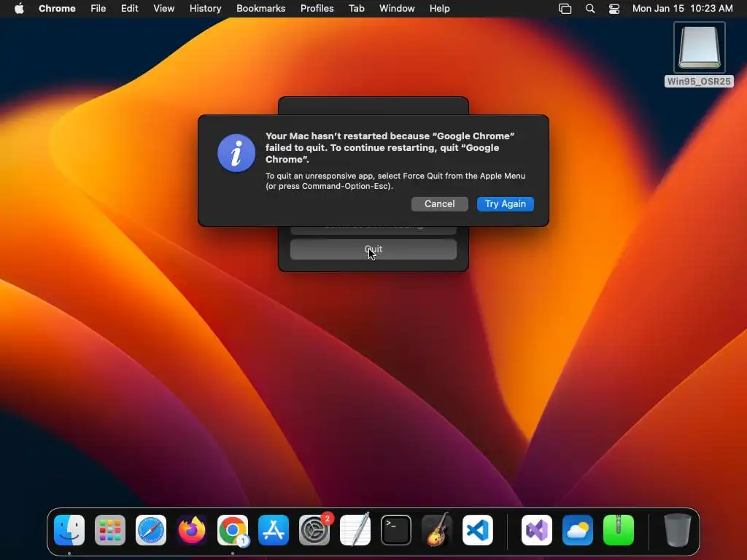Open TextEdit from the Dock
The image size is (747, 560).
click(355, 530)
